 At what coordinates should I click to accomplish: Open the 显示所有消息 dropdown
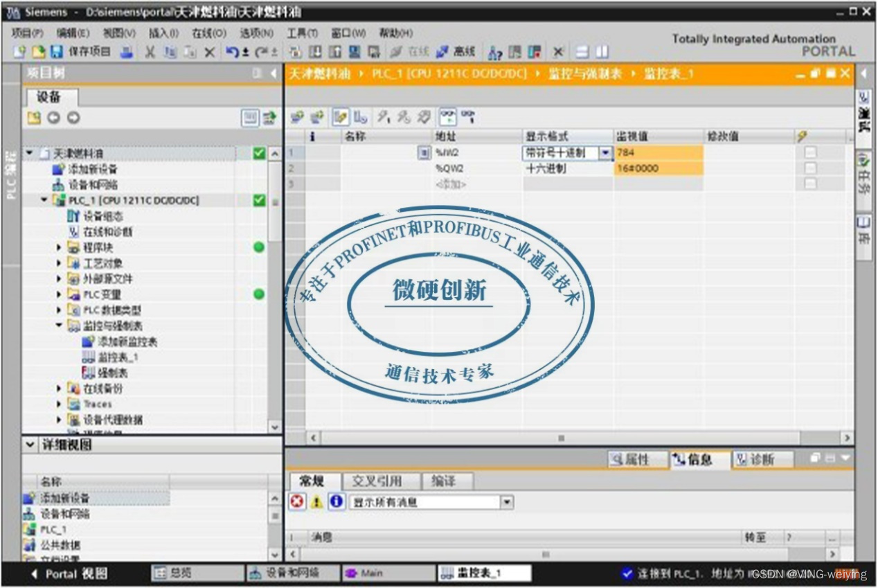(507, 502)
